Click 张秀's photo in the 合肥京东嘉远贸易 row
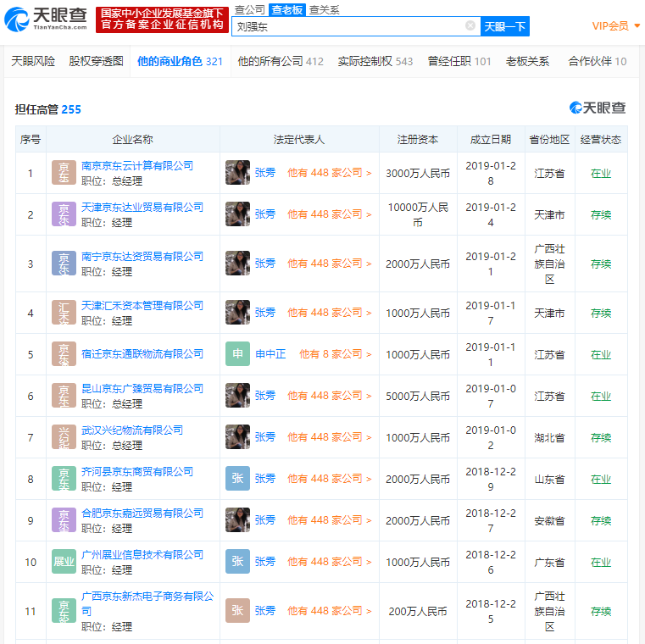Viewport: 645px width, 644px height. [237, 520]
